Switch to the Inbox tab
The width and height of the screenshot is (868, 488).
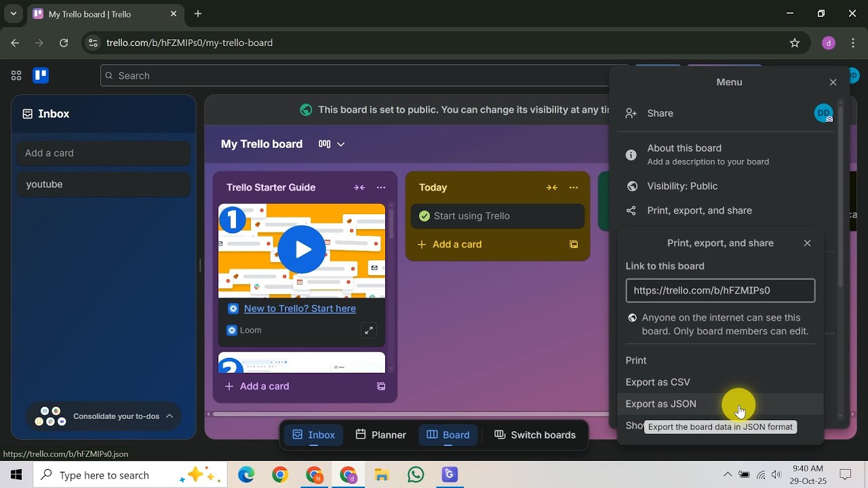coord(313,435)
